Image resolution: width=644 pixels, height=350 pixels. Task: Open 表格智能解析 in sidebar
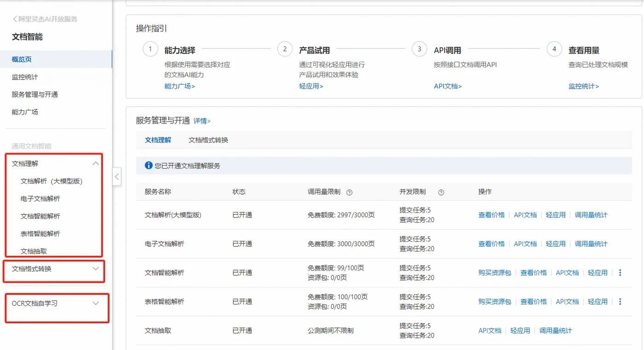(x=40, y=234)
